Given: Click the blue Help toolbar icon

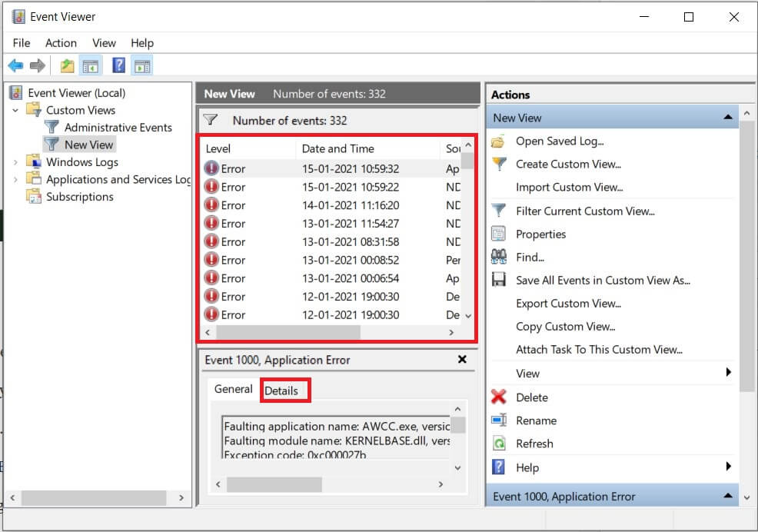Looking at the screenshot, I should [118, 66].
